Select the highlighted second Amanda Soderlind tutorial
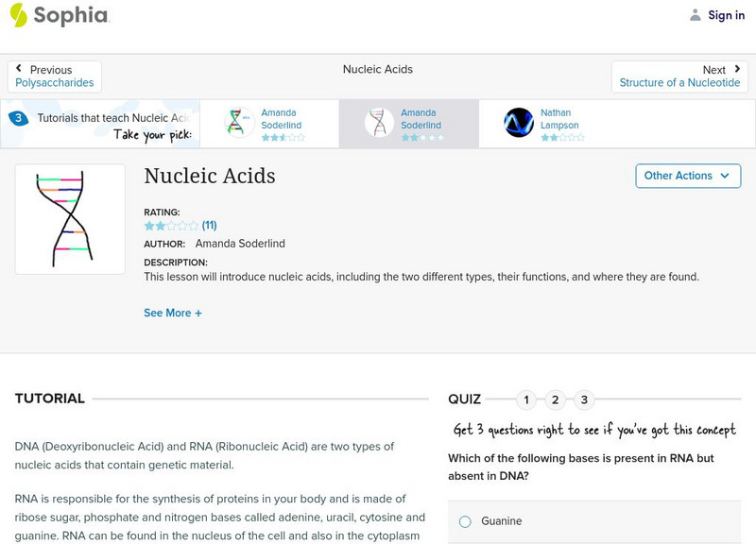This screenshot has width=756, height=544. [x=408, y=123]
